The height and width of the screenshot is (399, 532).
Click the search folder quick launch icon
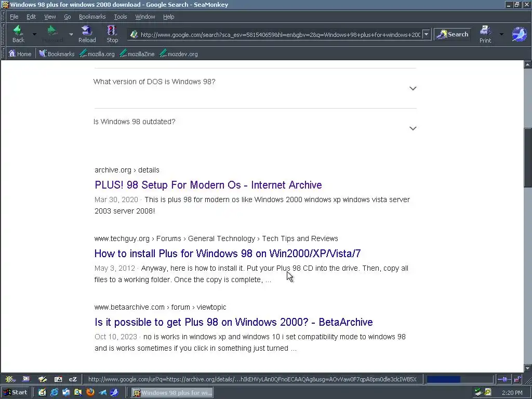click(78, 393)
